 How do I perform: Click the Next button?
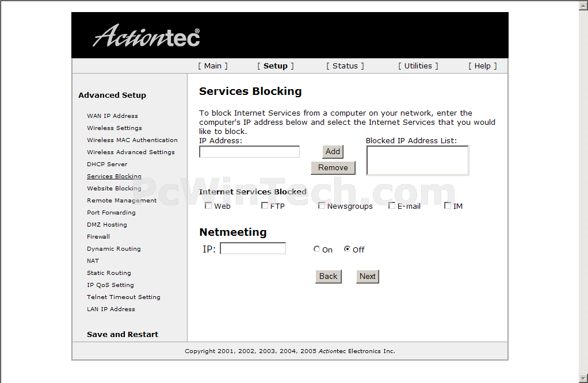tap(368, 276)
